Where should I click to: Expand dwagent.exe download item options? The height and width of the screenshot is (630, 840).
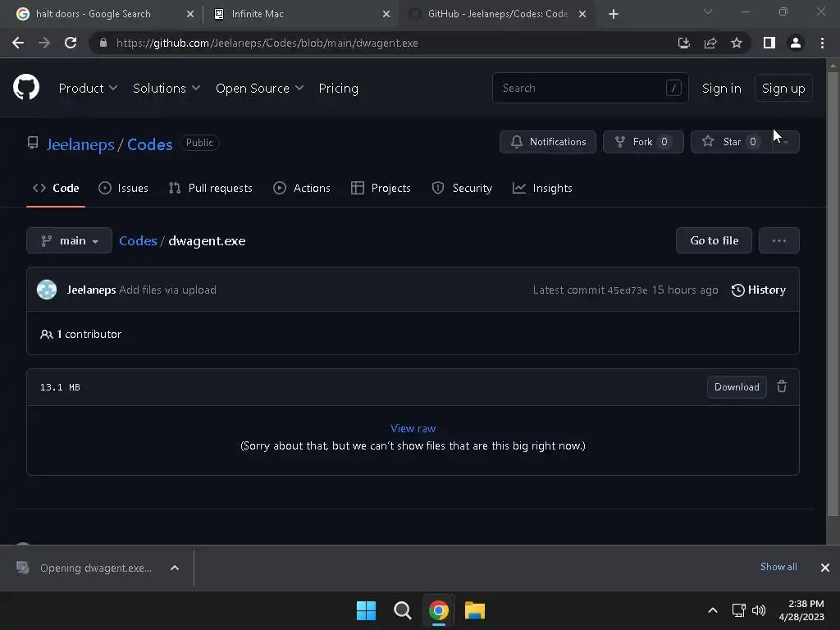pyautogui.click(x=175, y=568)
